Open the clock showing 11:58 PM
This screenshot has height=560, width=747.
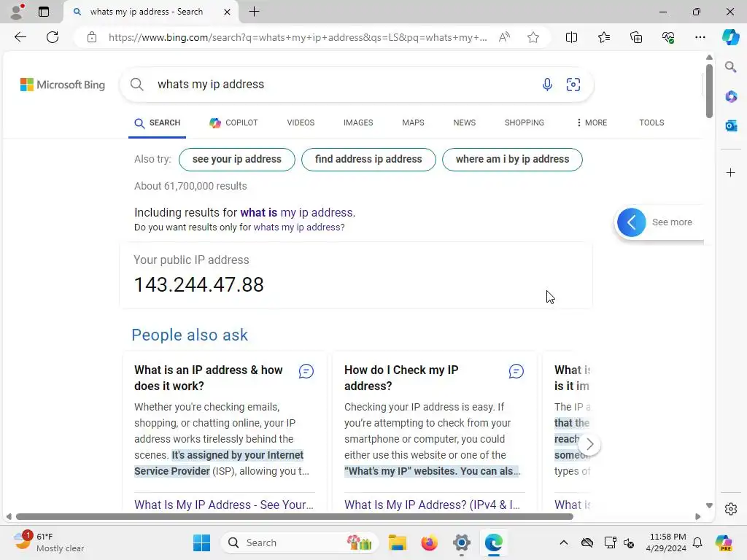pos(667,542)
